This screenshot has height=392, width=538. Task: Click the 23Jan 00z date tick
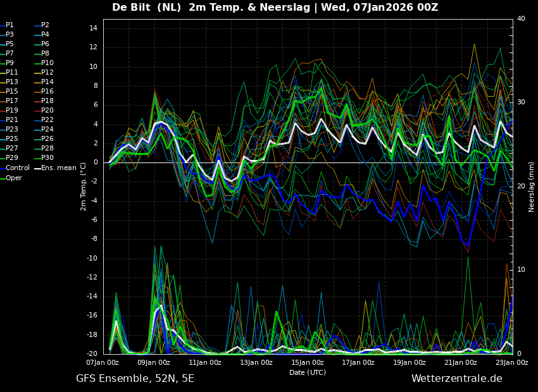coord(512,362)
